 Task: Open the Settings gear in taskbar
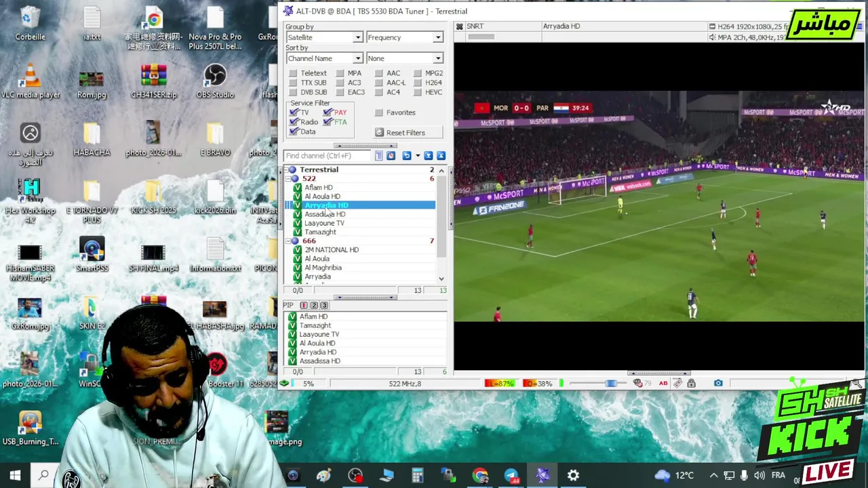[573, 476]
